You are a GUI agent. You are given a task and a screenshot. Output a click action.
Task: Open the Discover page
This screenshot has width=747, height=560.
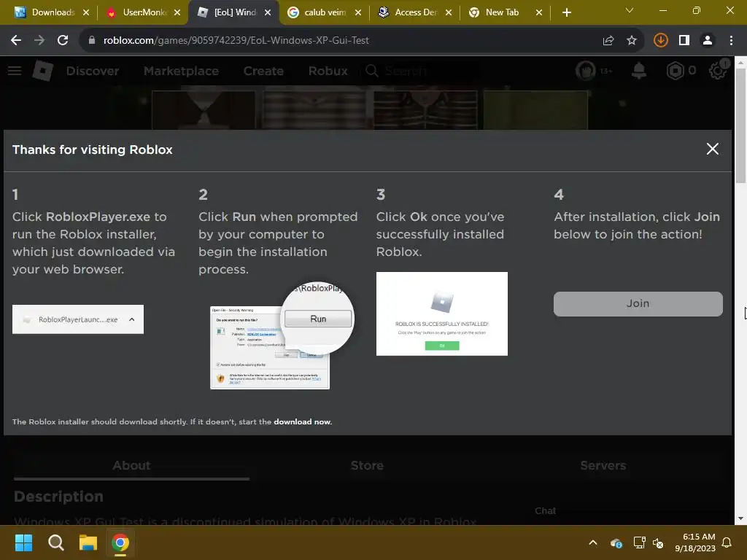pos(93,71)
